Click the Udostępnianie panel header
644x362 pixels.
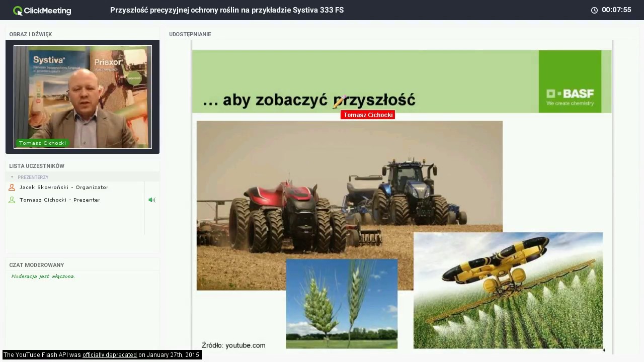190,34
